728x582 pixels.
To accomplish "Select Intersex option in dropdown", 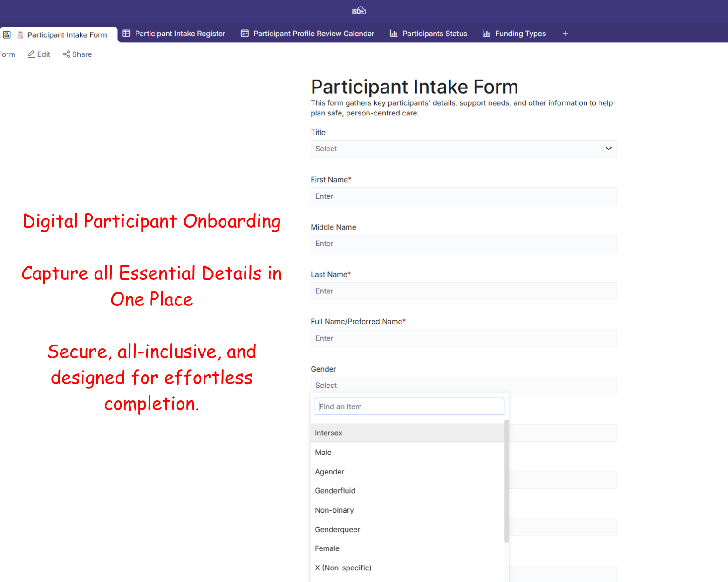I will [x=328, y=433].
